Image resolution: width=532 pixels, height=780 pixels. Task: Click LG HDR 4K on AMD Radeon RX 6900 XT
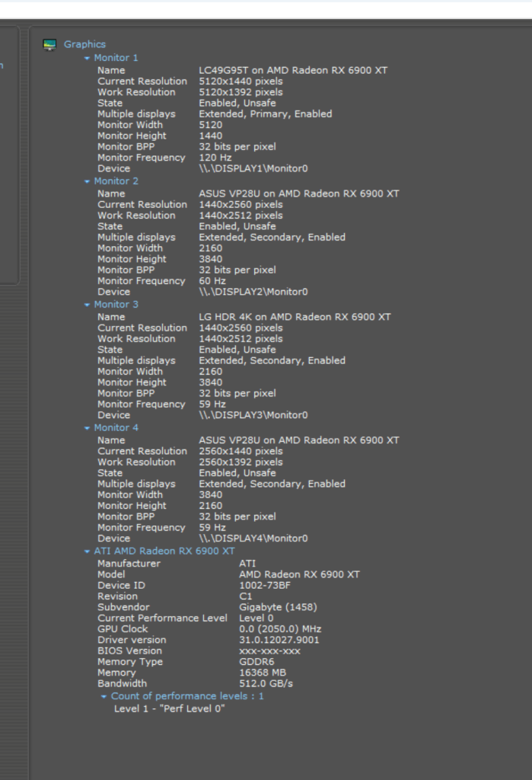[295, 317]
